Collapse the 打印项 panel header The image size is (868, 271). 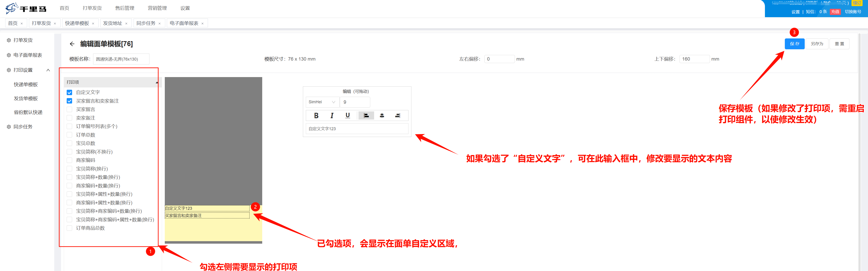point(157,82)
